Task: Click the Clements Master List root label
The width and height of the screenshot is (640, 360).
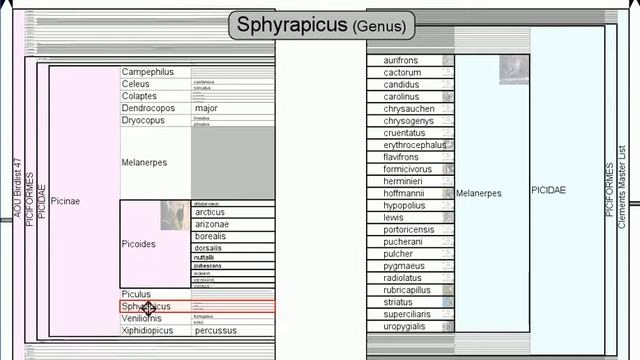Action: click(x=622, y=187)
